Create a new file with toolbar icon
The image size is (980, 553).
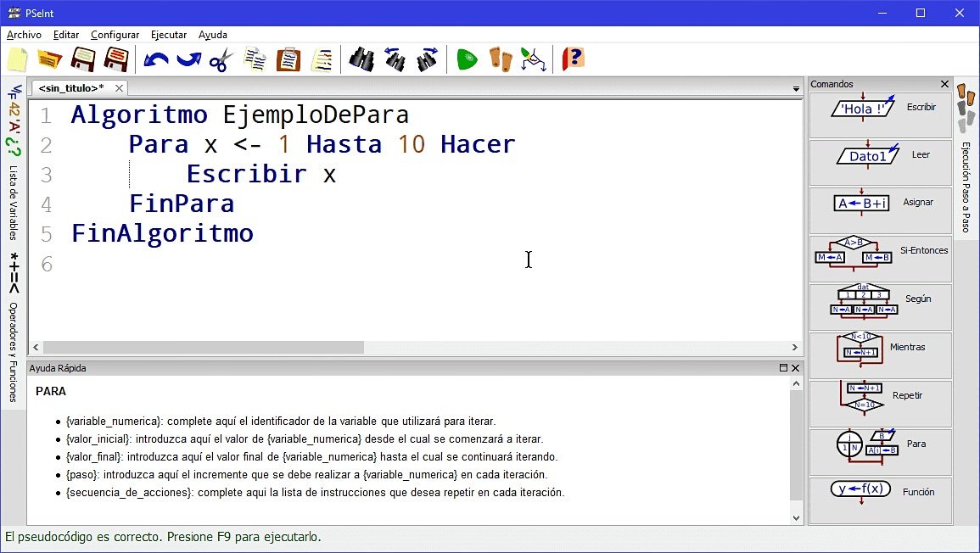18,60
